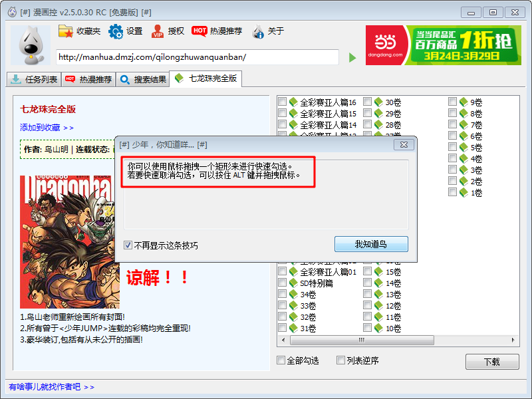Click the book icon for 8卷

tap(464, 113)
